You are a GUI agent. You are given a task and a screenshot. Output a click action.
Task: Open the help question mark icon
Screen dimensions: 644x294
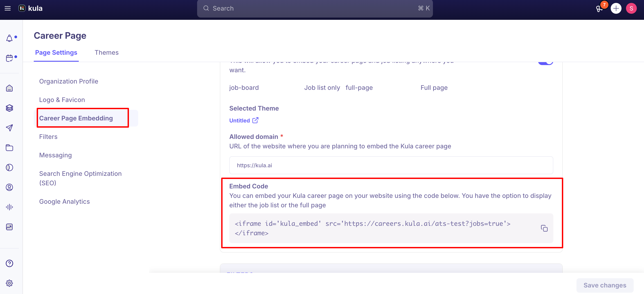pyautogui.click(x=9, y=263)
